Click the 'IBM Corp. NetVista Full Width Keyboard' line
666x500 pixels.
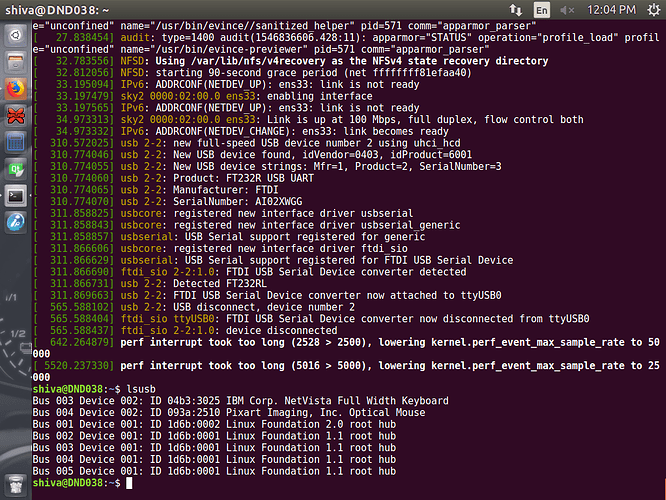point(240,401)
